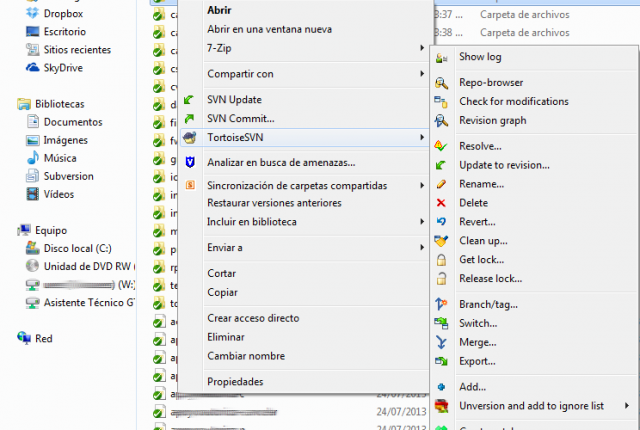The width and height of the screenshot is (640, 430).
Task: Select Documentos library
Action: pyautogui.click(x=73, y=122)
